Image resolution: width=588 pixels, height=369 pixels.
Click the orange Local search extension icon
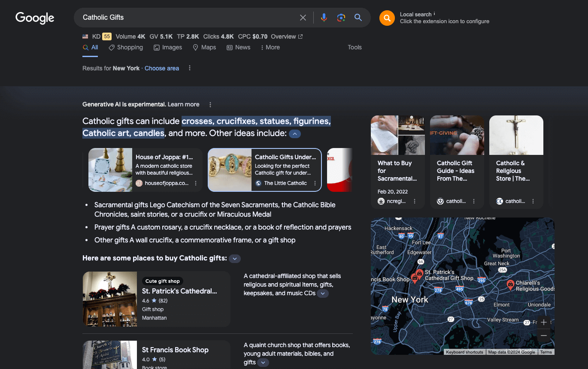point(387,18)
